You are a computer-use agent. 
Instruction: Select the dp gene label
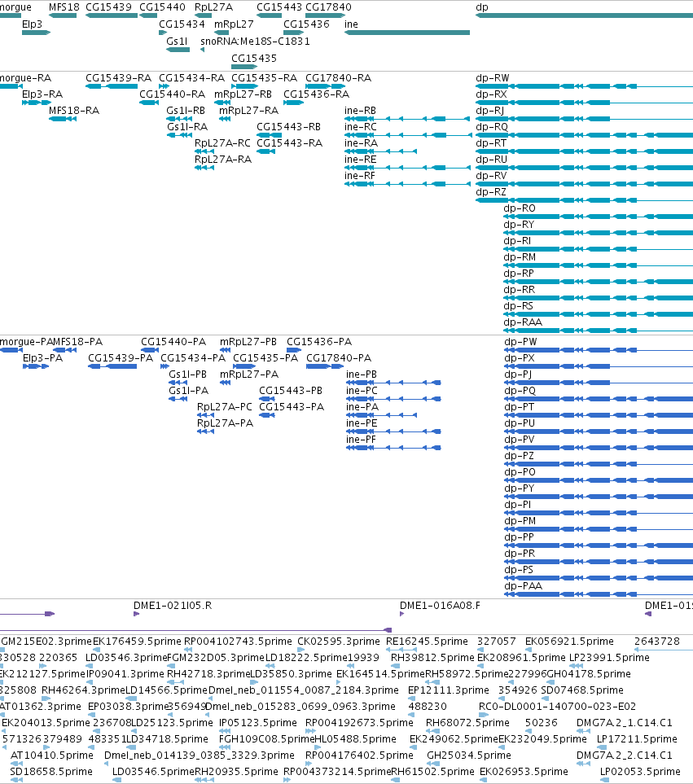(481, 7)
